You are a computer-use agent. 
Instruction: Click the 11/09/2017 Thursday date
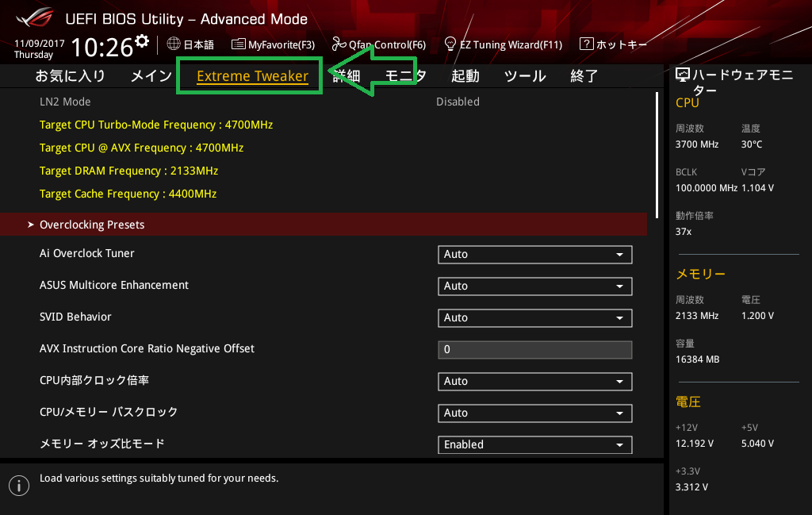click(x=39, y=48)
